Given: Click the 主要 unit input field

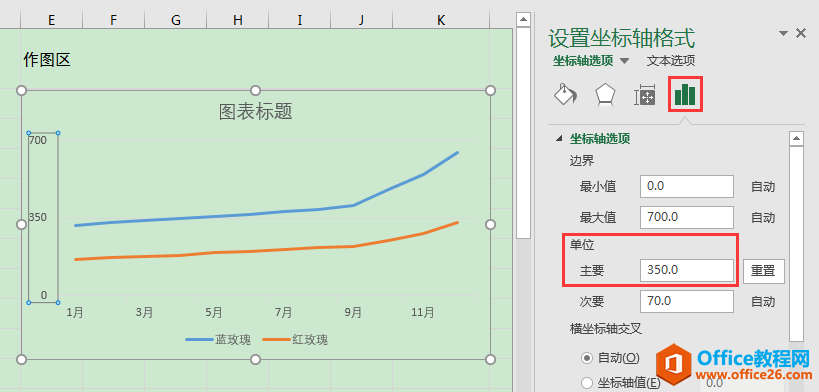Looking at the screenshot, I should (687, 270).
